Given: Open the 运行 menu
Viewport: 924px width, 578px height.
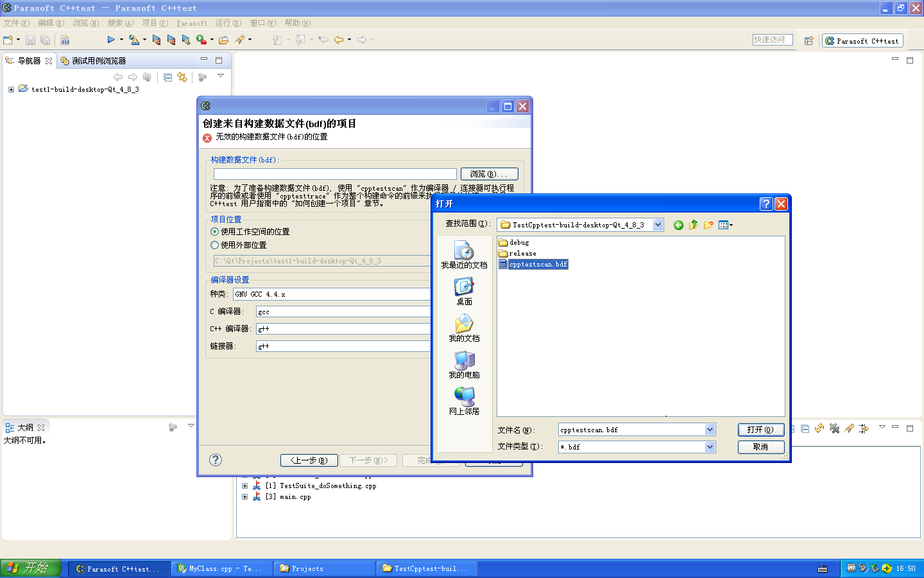Looking at the screenshot, I should (228, 23).
